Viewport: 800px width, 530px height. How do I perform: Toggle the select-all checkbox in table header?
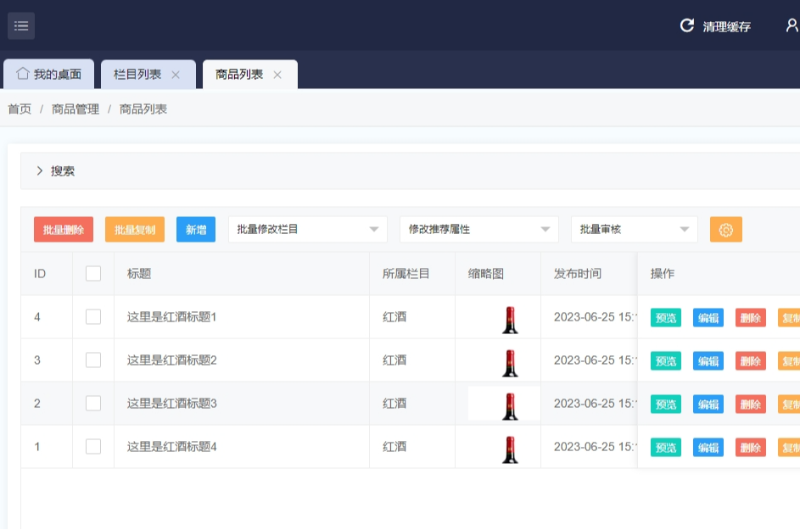pos(93,274)
